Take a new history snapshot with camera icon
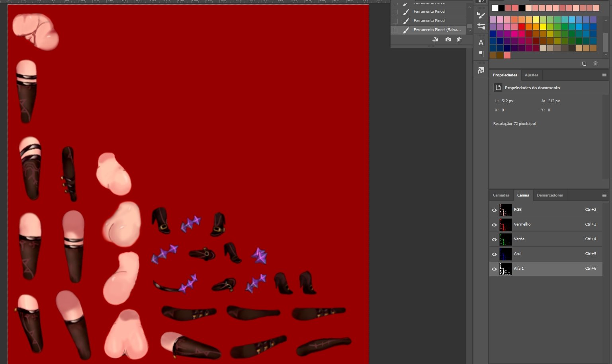Viewport: 612px width, 364px height. tap(448, 40)
